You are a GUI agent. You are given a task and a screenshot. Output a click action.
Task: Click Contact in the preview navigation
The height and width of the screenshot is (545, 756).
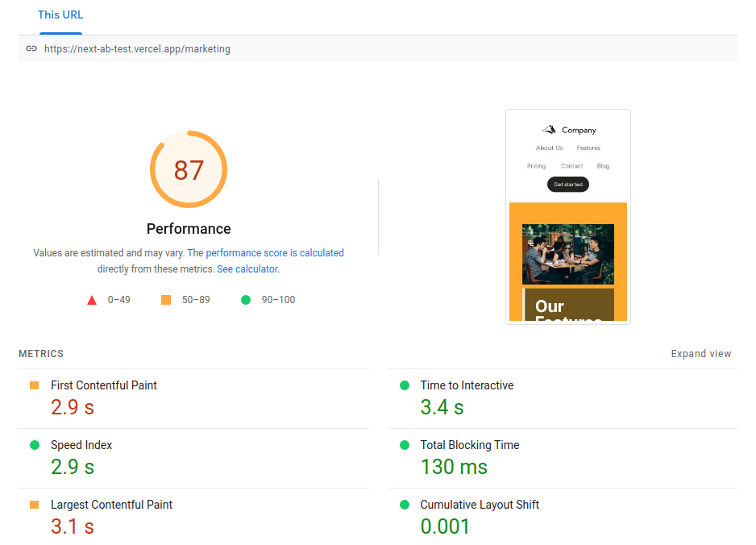point(571,166)
